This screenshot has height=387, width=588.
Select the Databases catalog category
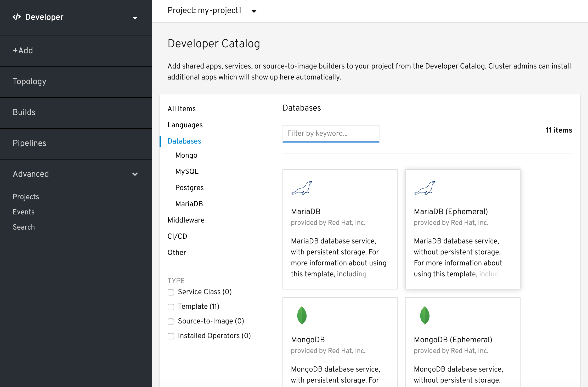click(x=184, y=141)
